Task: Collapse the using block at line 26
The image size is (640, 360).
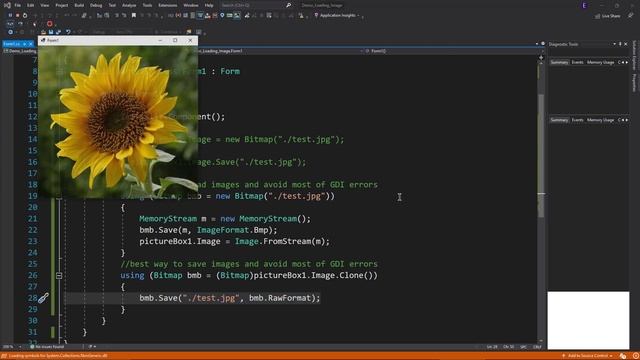Action: click(x=59, y=276)
